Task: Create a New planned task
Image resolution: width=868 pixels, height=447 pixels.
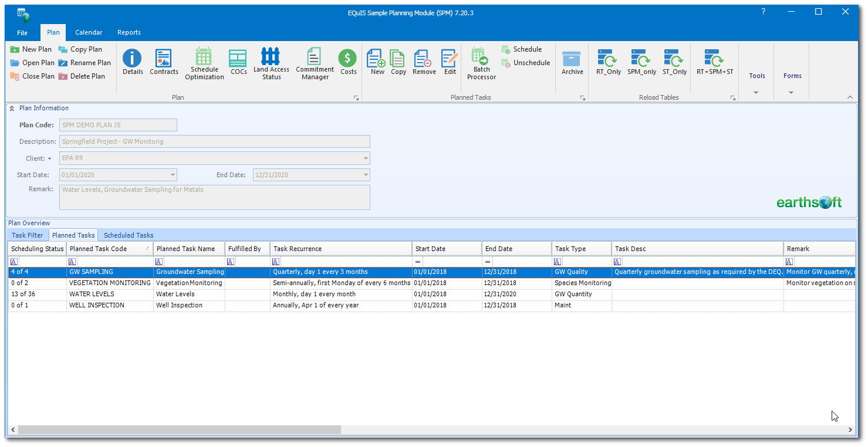Action: (376, 62)
